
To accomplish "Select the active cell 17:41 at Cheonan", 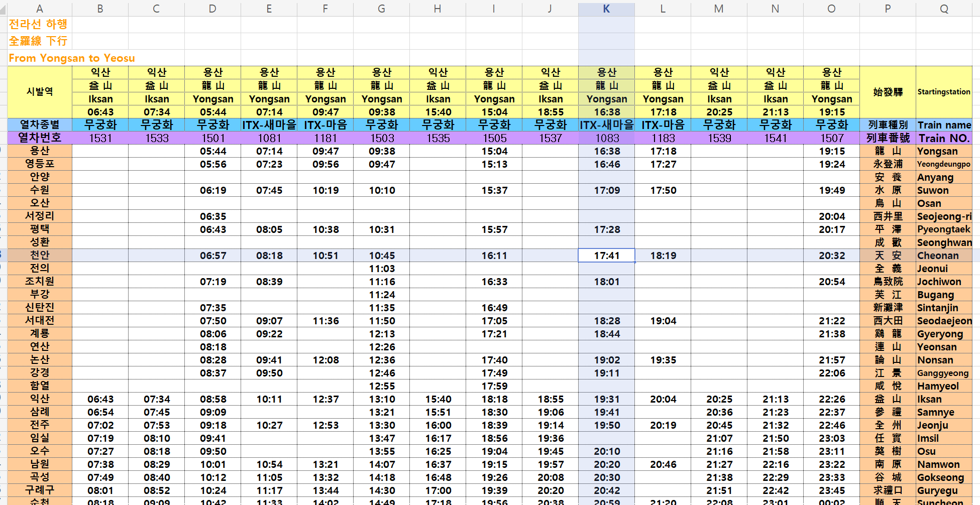I will pyautogui.click(x=607, y=256).
